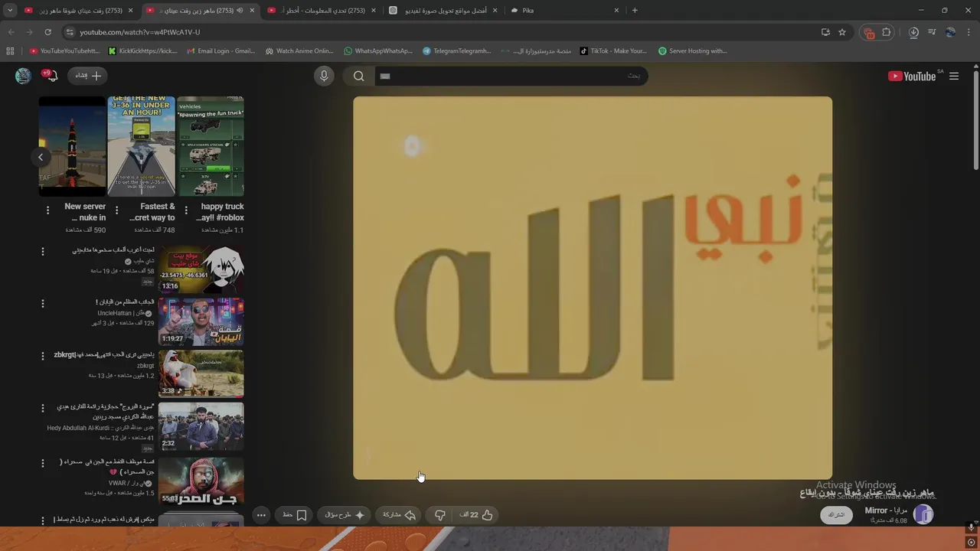Open options menu for the UncleHattan video row

(x=43, y=304)
